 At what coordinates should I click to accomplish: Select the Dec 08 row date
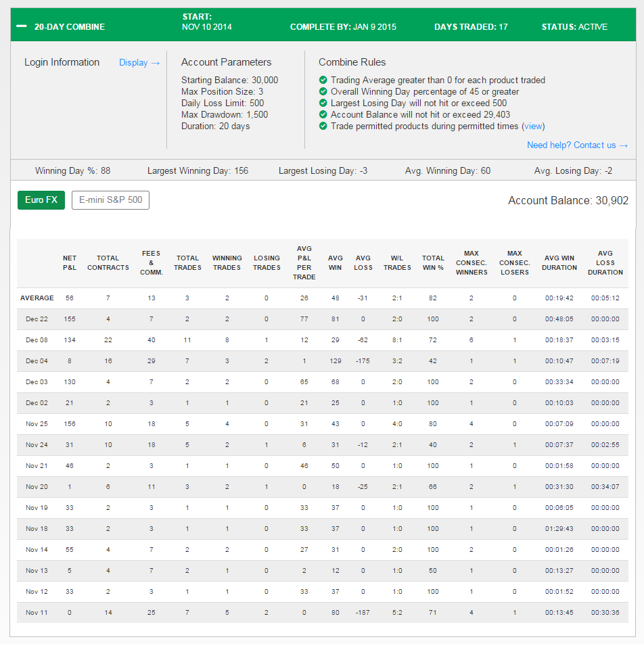tap(37, 340)
